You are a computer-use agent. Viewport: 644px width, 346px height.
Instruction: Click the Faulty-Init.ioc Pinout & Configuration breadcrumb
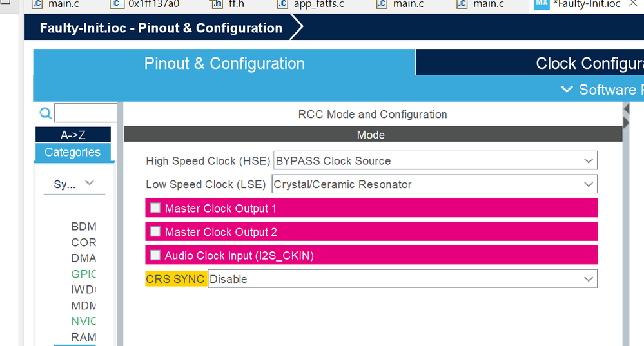[x=161, y=28]
